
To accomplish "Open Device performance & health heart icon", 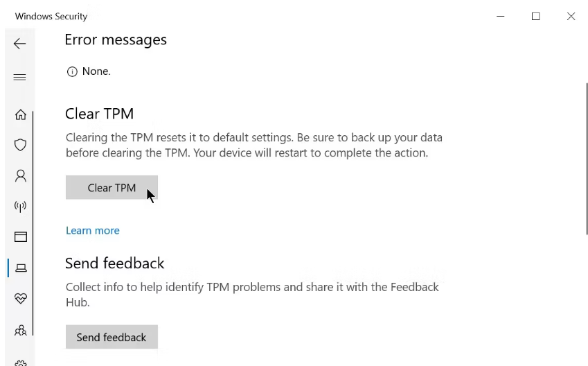I will click(21, 299).
